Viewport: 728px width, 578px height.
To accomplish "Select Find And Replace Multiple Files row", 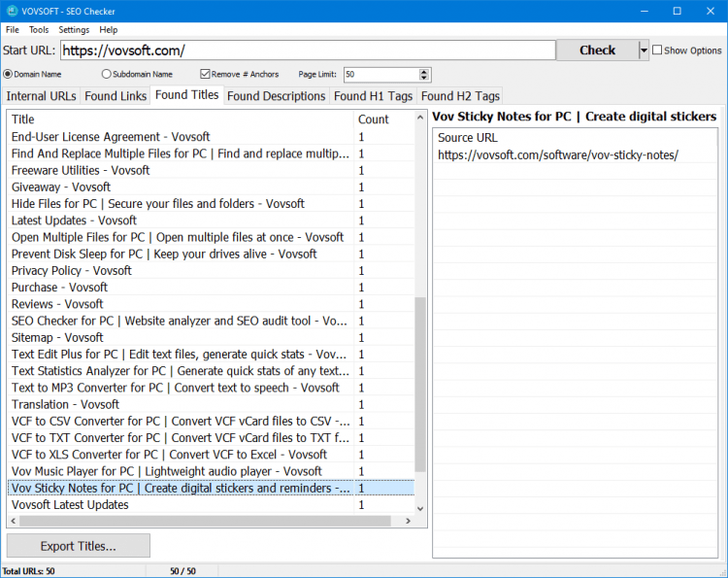I will (x=211, y=153).
